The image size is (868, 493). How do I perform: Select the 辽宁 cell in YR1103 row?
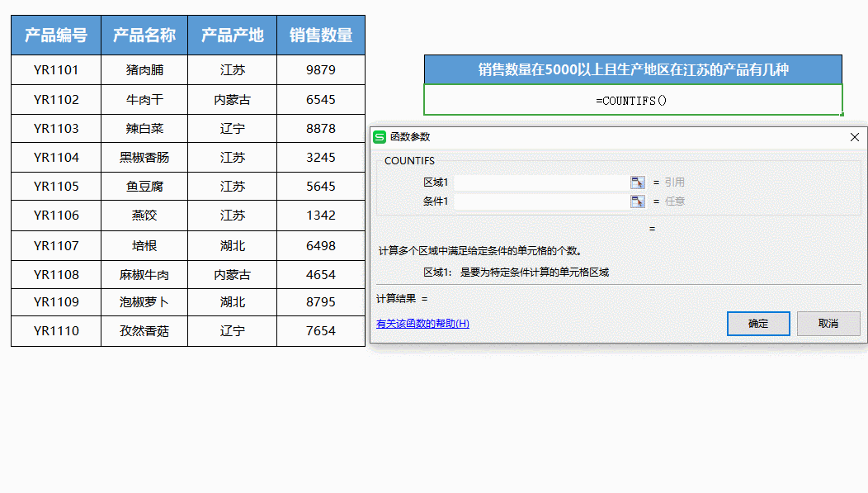coord(233,129)
